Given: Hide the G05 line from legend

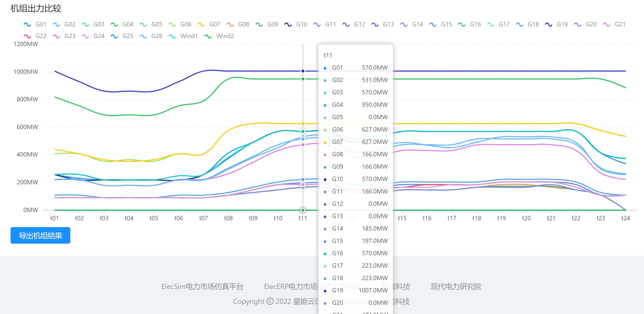Looking at the screenshot, I should pyautogui.click(x=151, y=24).
